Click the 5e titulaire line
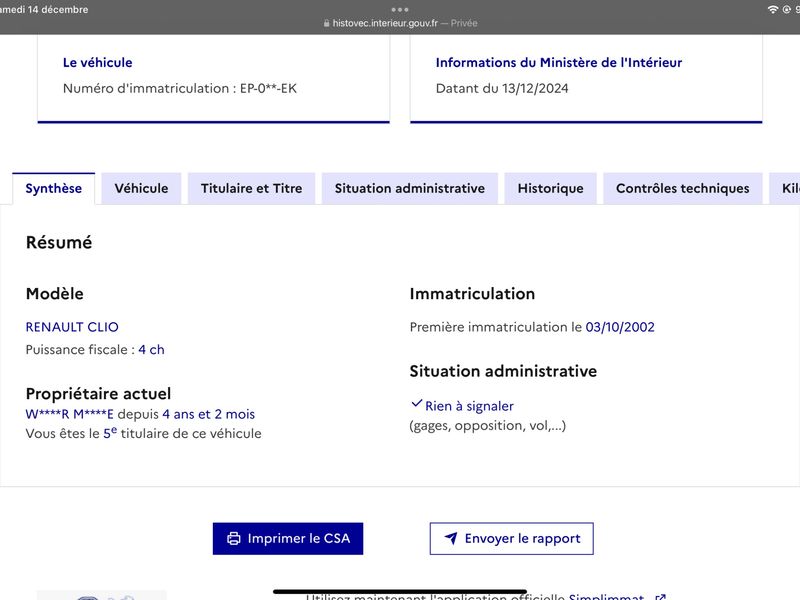Image resolution: width=800 pixels, height=600 pixels. tap(143, 433)
